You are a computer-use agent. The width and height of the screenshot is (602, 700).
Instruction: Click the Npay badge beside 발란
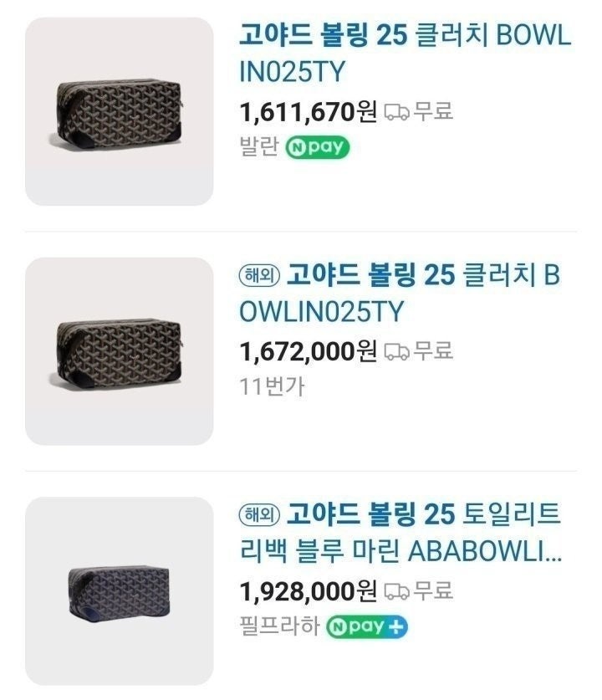[x=317, y=147]
